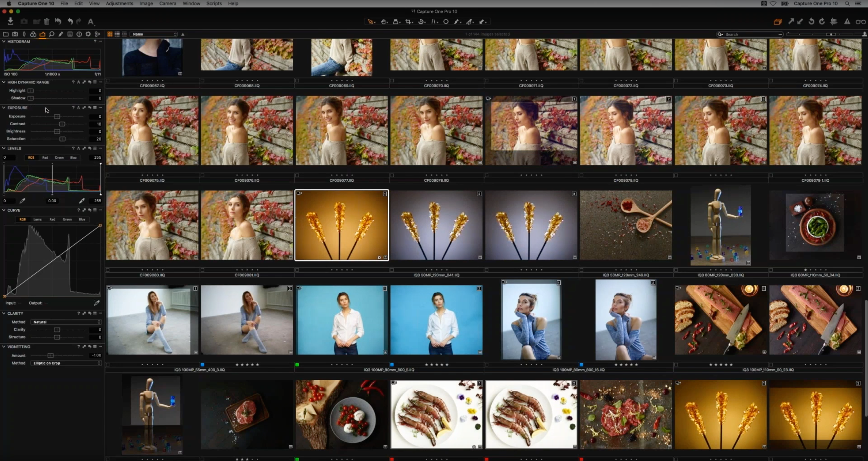
Task: Open the Color tool tab
Action: pos(33,34)
